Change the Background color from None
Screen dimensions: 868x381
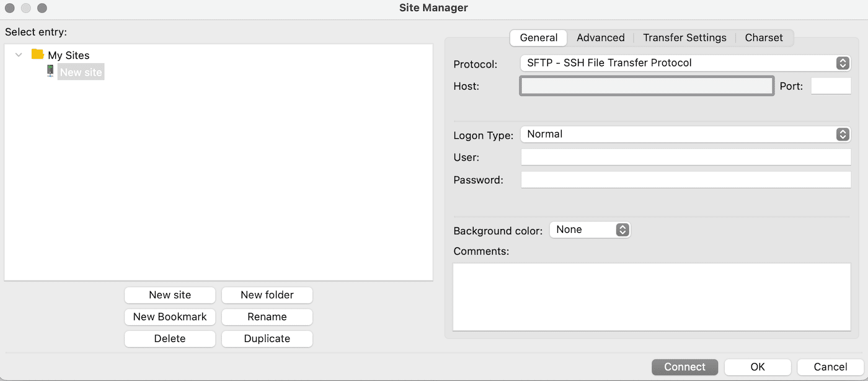586,229
